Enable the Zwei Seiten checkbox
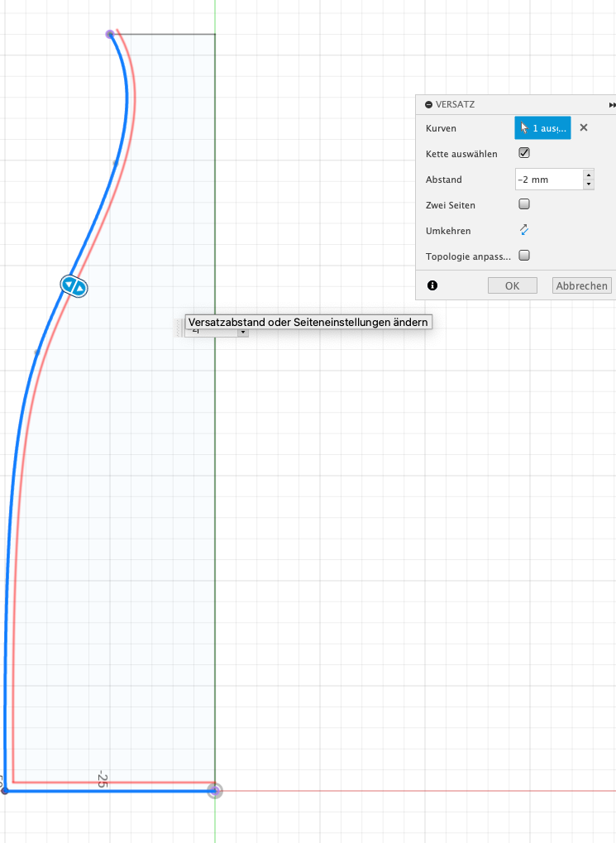 coord(523,204)
